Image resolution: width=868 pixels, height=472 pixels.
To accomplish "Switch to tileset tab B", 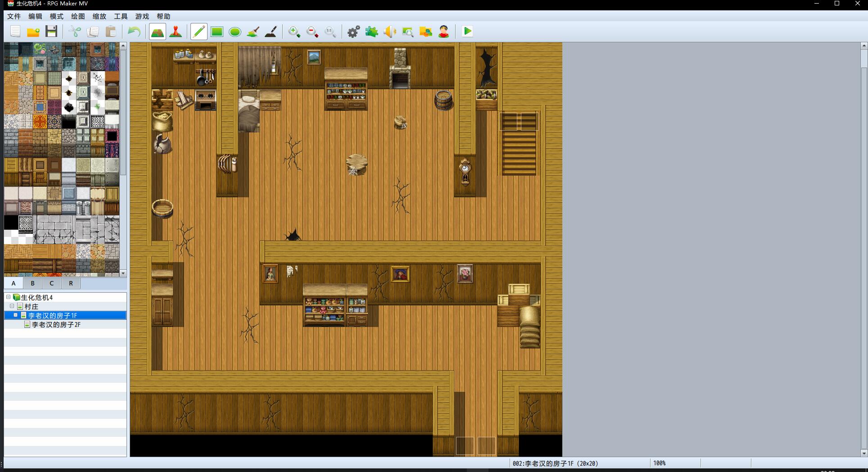I will 32,283.
